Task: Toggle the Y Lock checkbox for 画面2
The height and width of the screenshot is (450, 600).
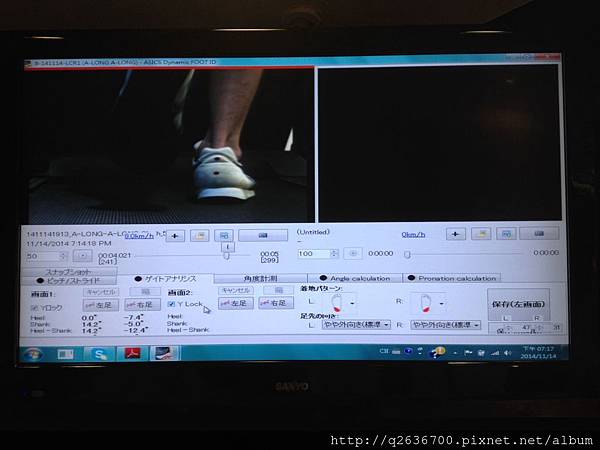Action: (x=171, y=304)
